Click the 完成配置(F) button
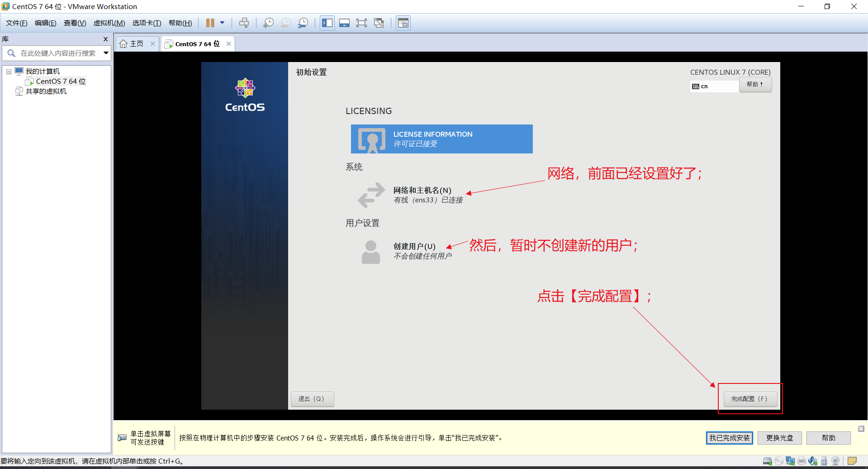The height and width of the screenshot is (469, 868). (750, 399)
